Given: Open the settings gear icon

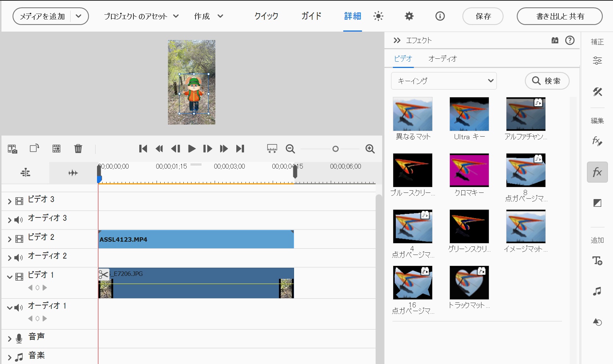Looking at the screenshot, I should (409, 16).
